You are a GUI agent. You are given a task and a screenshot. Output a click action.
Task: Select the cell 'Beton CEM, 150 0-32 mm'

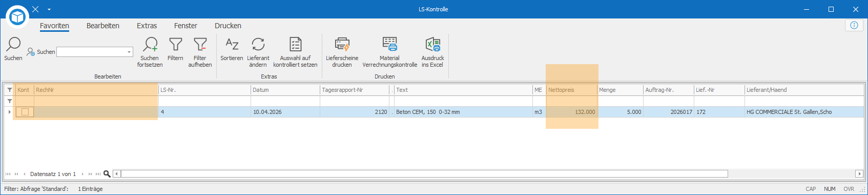pos(463,112)
